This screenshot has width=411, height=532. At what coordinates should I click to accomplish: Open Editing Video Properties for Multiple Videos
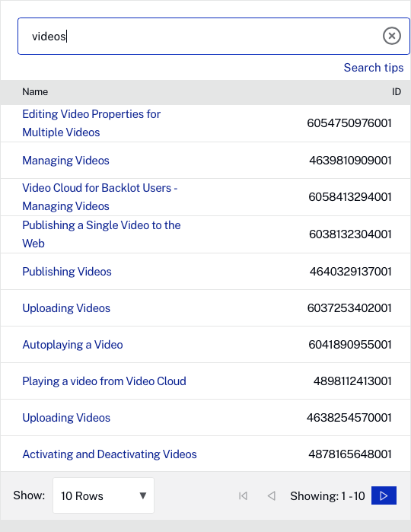click(91, 123)
